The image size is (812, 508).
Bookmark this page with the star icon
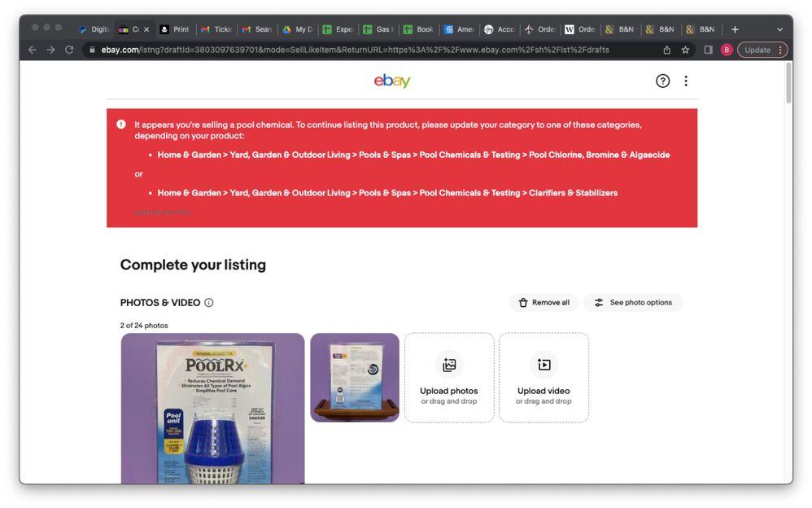(x=685, y=50)
